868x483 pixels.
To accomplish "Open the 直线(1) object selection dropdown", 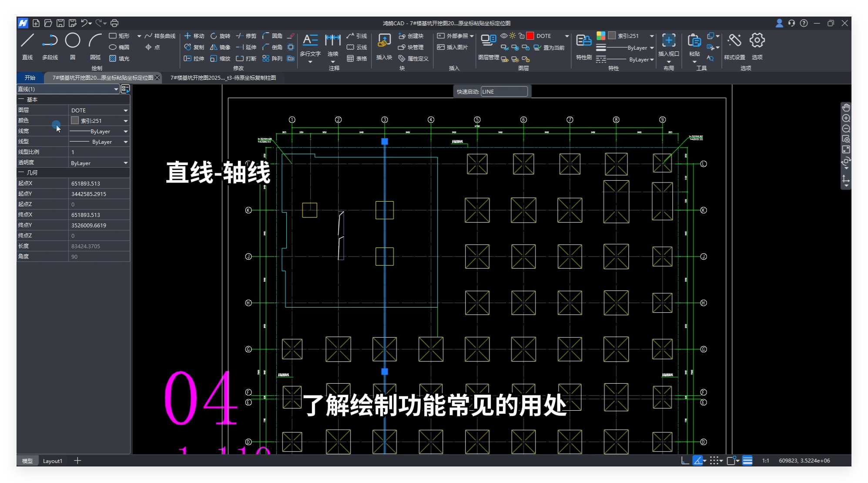I will [x=116, y=89].
